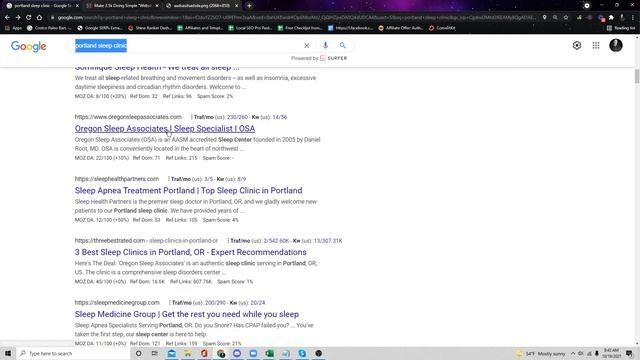Image resolution: width=640 pixels, height=360 pixels.
Task: Open the Google apps grid
Action: click(x=596, y=45)
